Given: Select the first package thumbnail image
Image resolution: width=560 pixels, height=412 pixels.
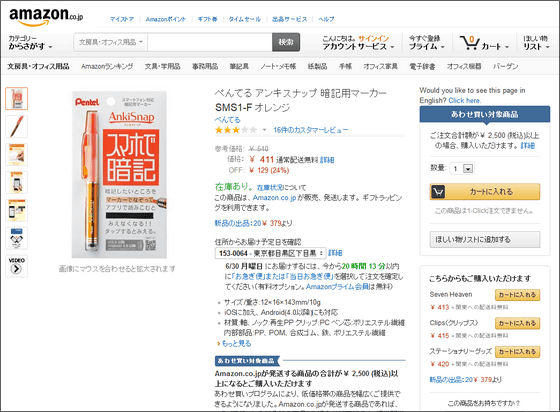Looking at the screenshot, I should click(x=16, y=99).
